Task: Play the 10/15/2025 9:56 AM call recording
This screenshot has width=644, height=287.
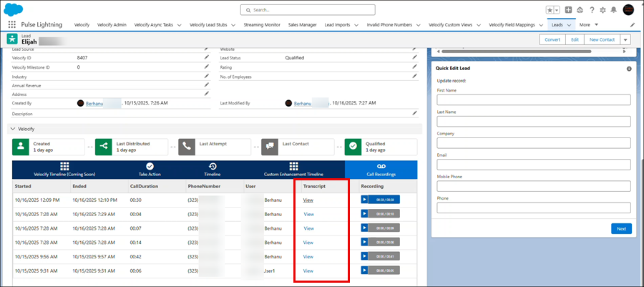Action: click(x=365, y=256)
